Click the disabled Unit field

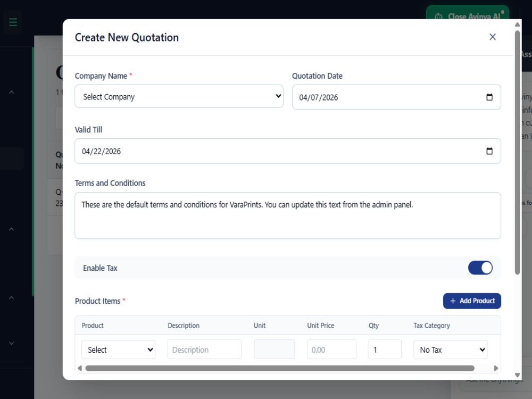(275, 350)
